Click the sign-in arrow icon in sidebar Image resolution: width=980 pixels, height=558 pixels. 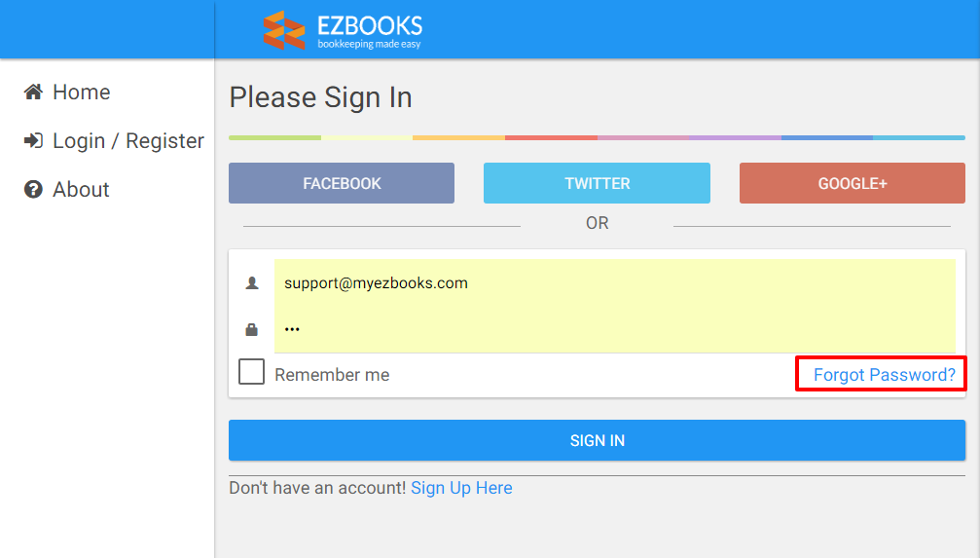click(34, 141)
